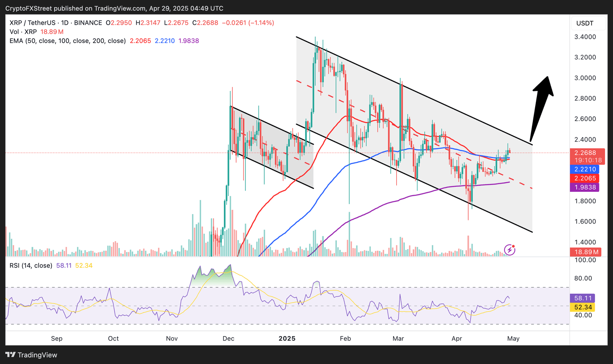Select the RSI (14, close) legend label
This screenshot has width=613, height=364.
(x=31, y=266)
